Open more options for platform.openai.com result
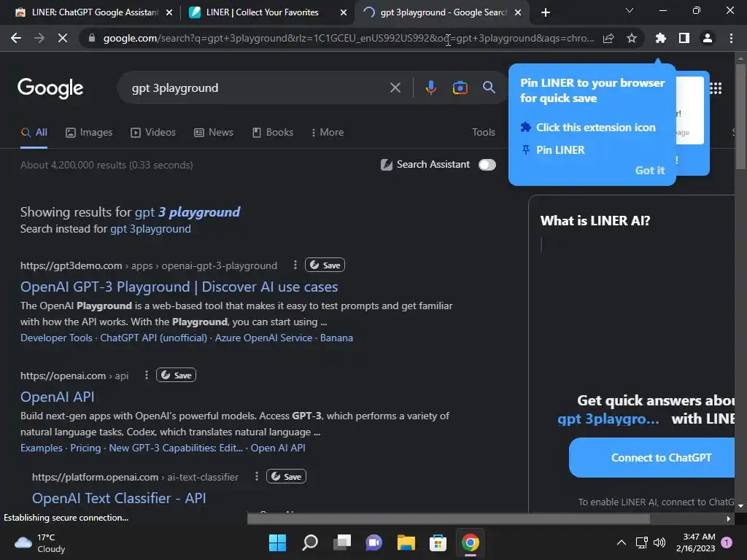The height and width of the screenshot is (560, 747). 257,476
